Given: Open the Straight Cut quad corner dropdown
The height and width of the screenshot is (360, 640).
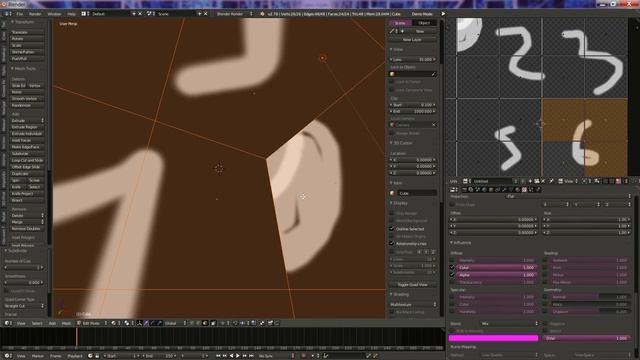Looking at the screenshot, I should pyautogui.click(x=24, y=306).
